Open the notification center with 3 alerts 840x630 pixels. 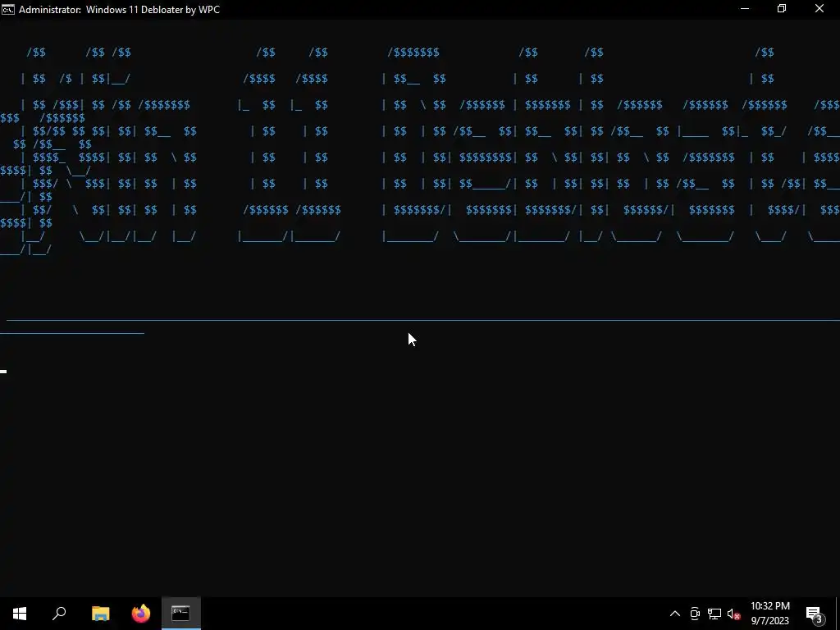click(x=815, y=614)
